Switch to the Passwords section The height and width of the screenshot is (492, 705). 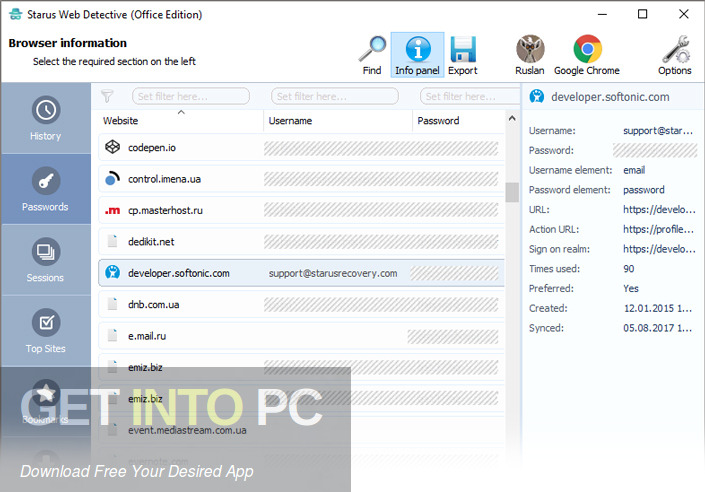tap(45, 189)
